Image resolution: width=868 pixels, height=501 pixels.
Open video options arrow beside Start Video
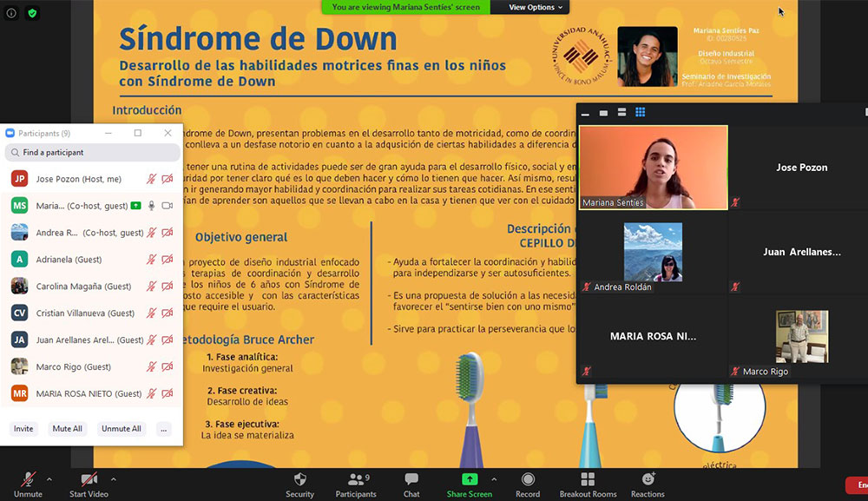(113, 479)
